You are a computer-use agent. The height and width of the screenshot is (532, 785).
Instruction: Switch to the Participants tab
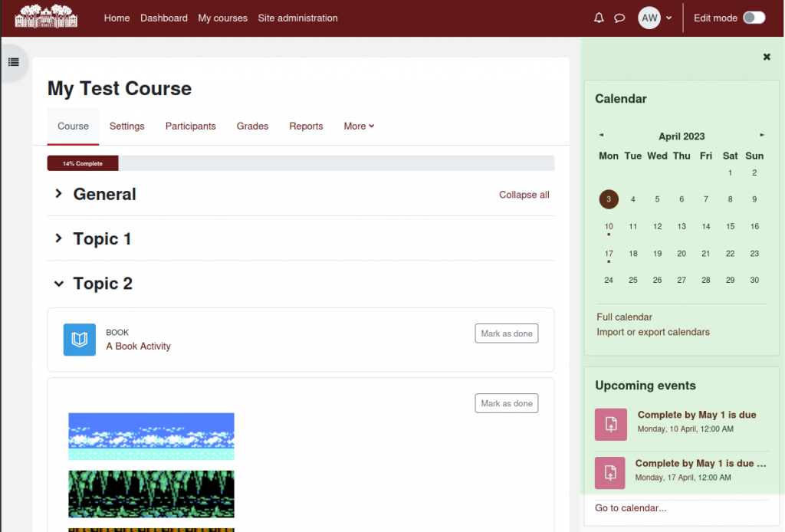[191, 126]
